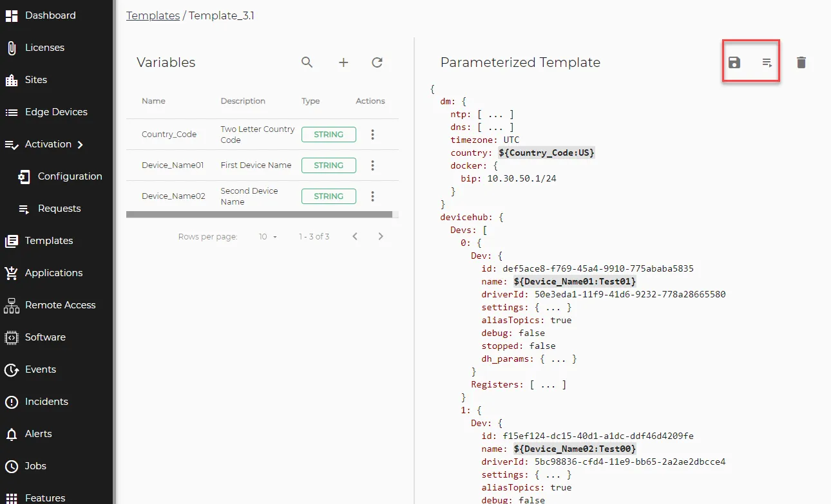Collapse the Activation menu chevron
Screen dimensions: 831x504
click(x=80, y=144)
